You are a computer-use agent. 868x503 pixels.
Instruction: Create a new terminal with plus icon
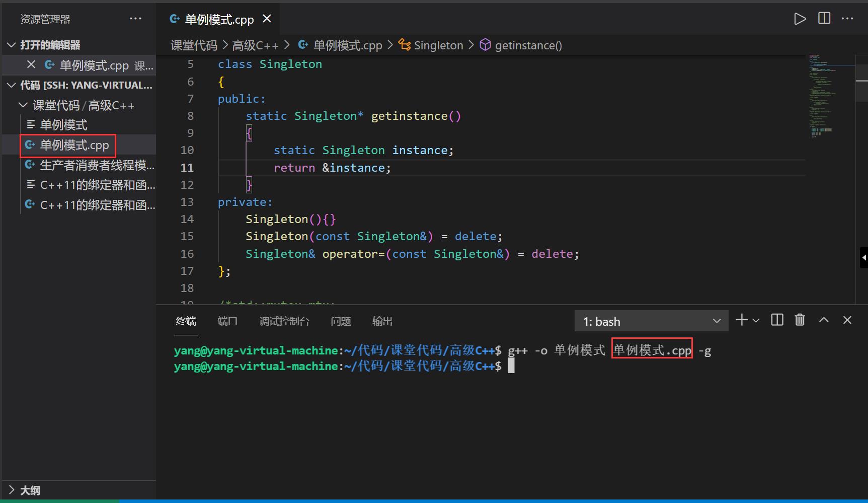742,320
